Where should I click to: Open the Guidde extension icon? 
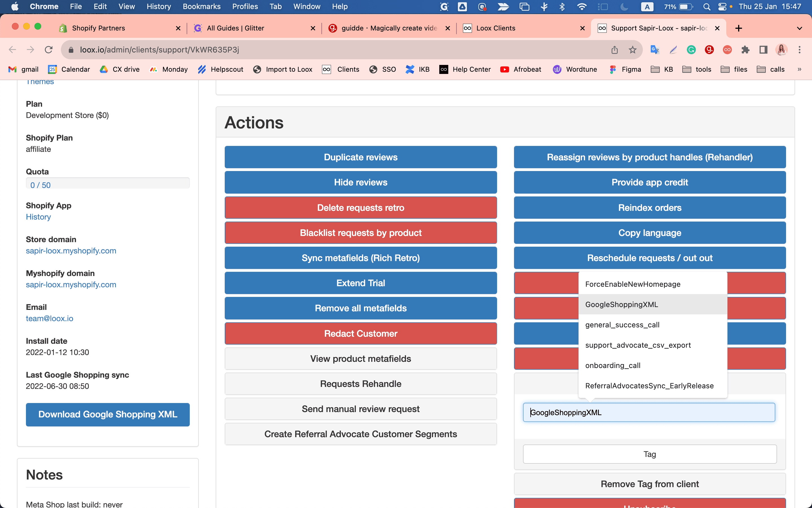click(x=709, y=50)
